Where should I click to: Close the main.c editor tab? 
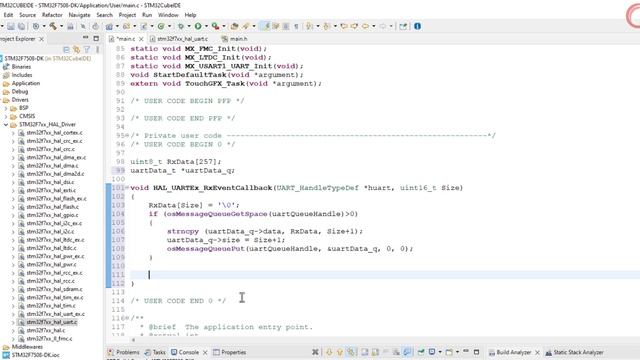click(x=141, y=39)
